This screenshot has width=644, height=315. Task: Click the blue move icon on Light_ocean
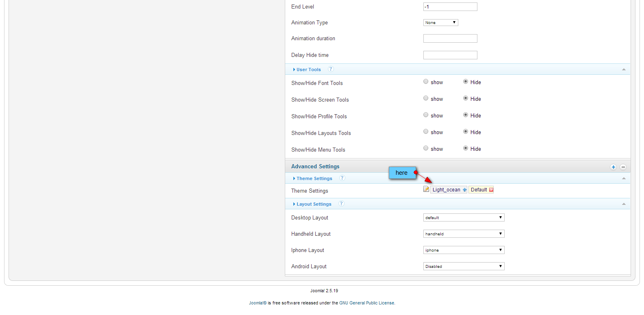coord(464,190)
